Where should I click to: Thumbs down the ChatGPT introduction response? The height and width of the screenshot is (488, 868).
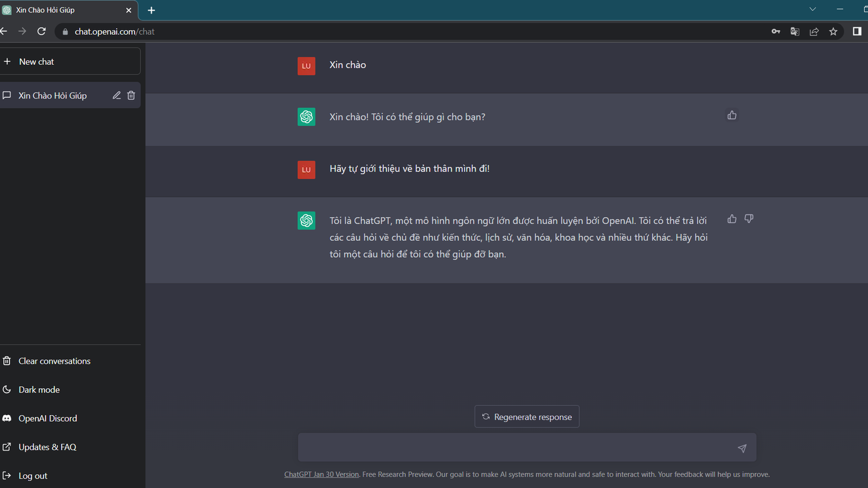point(749,219)
